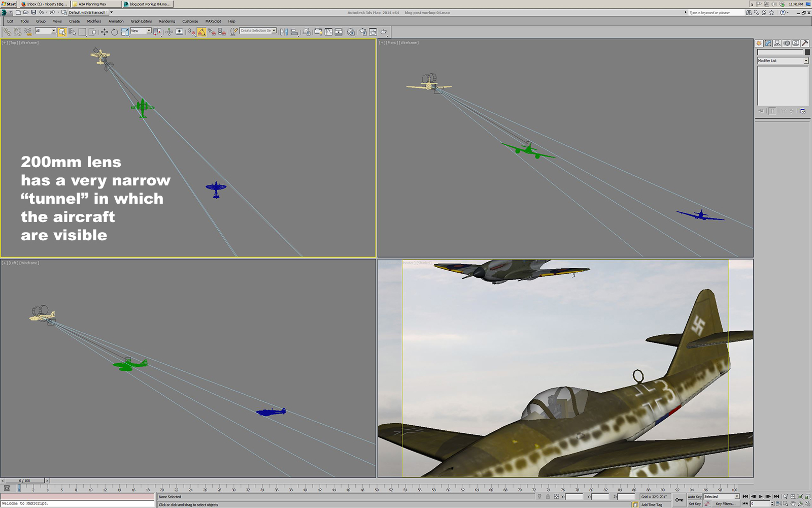Click the Key Filters button
The image size is (812, 508).
coord(725,504)
